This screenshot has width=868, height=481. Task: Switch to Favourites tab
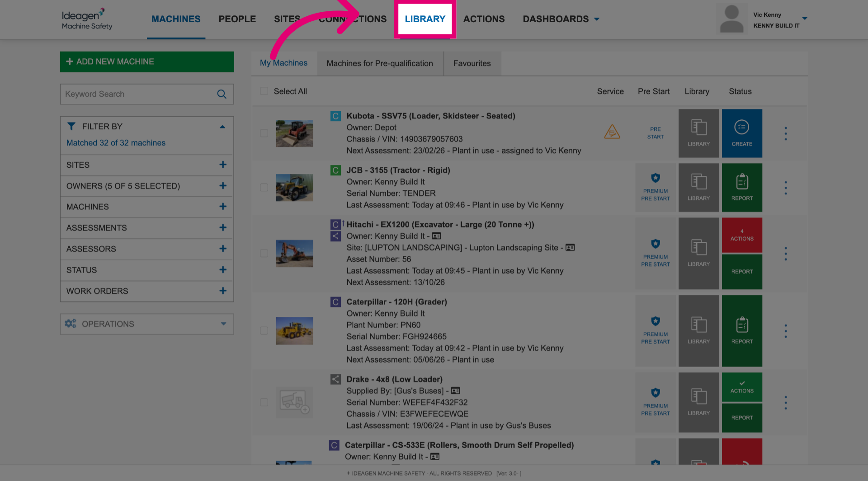(472, 63)
